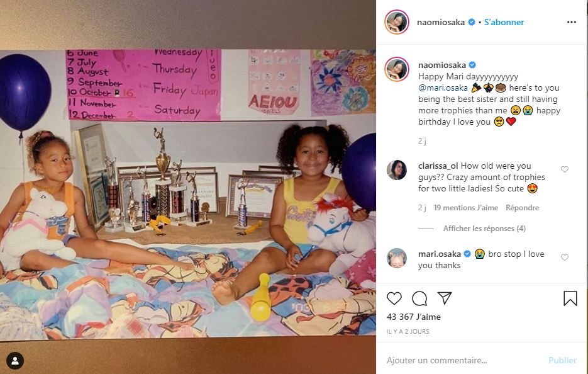
Task: Open naomiosaka profile picture in header
Action: click(397, 22)
